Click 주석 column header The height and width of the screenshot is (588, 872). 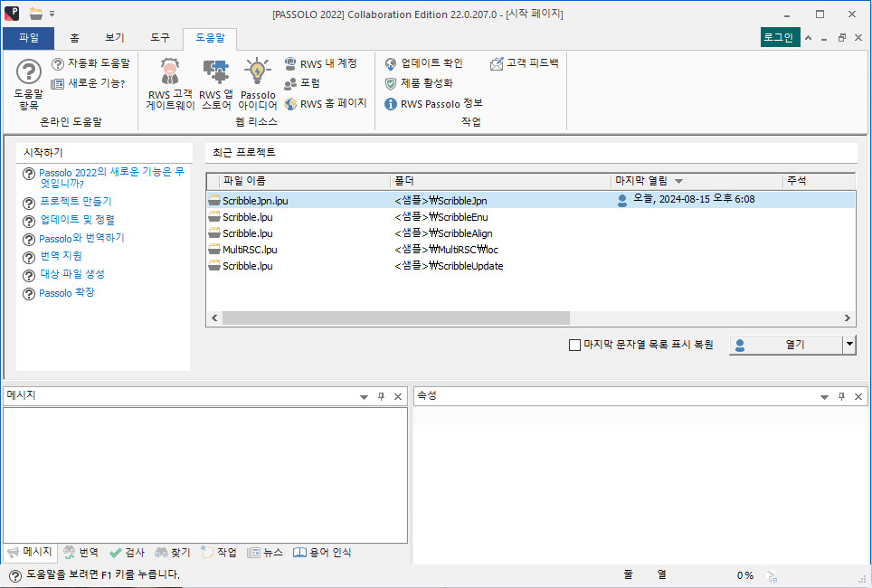(819, 181)
